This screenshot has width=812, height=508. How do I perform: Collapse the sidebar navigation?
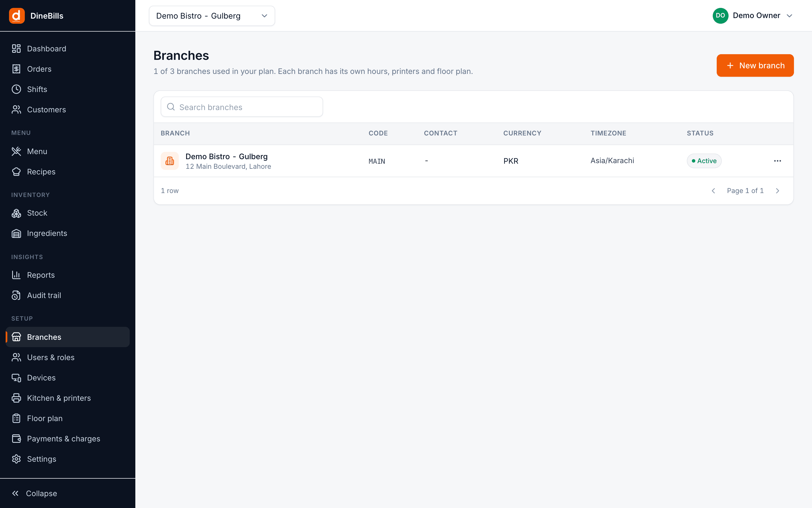(34, 493)
